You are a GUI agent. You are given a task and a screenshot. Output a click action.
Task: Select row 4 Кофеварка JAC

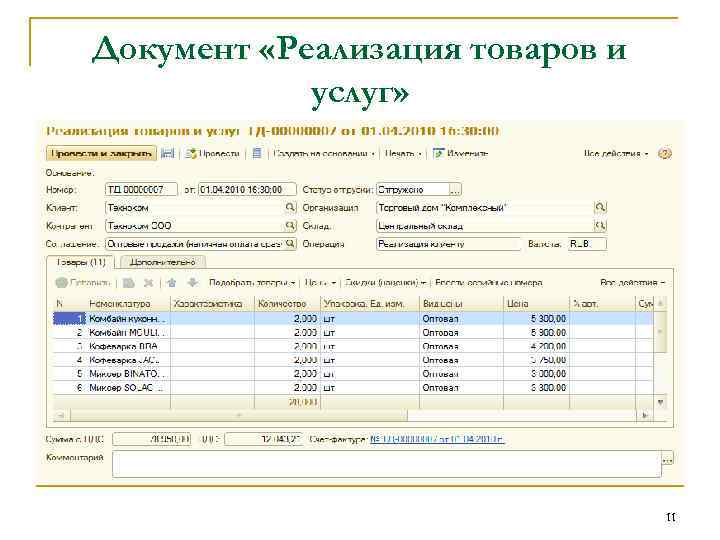[353, 360]
